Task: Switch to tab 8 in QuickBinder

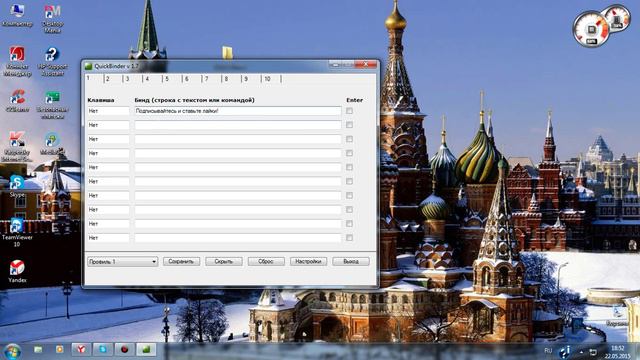Action: pyautogui.click(x=231, y=79)
